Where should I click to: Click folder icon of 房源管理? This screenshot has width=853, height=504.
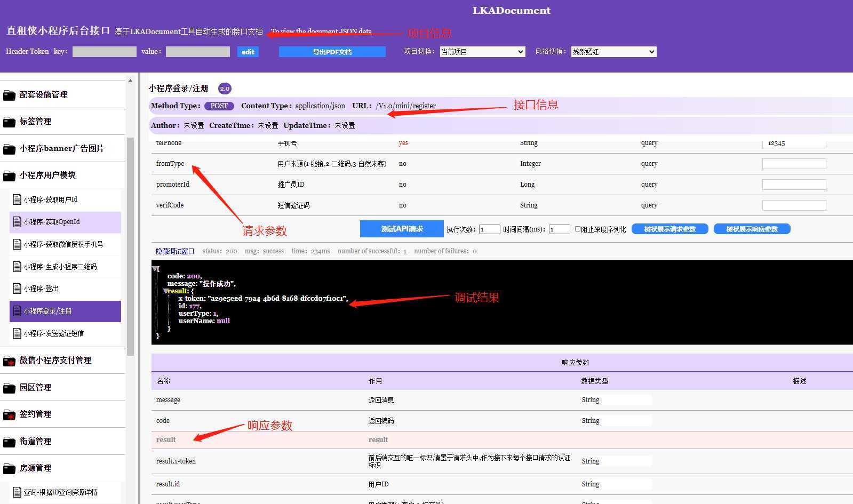[x=9, y=469]
